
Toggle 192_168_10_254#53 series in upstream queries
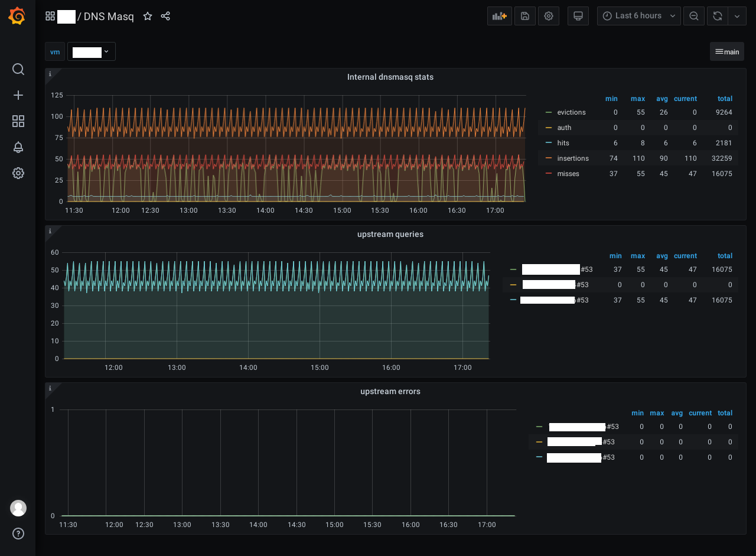555,285
